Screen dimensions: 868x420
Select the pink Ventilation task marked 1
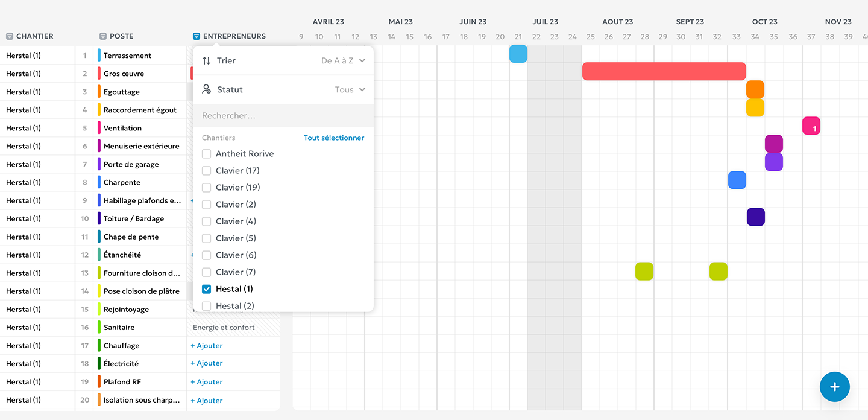tap(811, 126)
